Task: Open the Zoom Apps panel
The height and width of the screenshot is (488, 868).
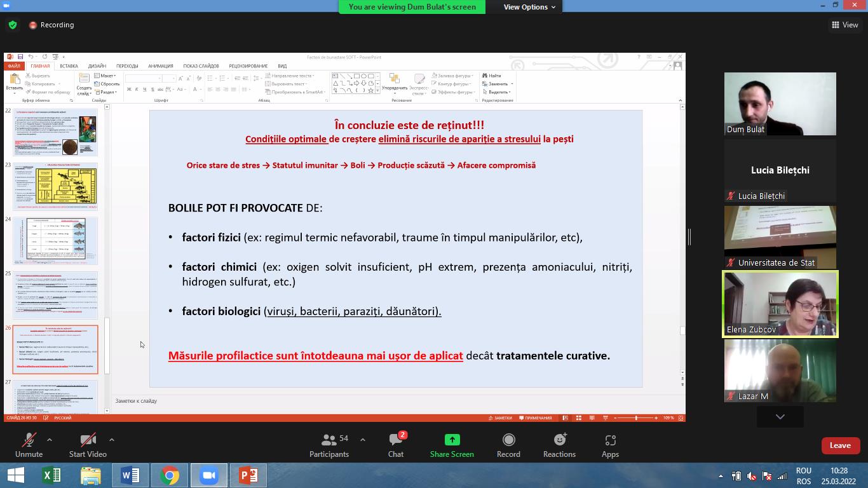Action: tap(610, 445)
